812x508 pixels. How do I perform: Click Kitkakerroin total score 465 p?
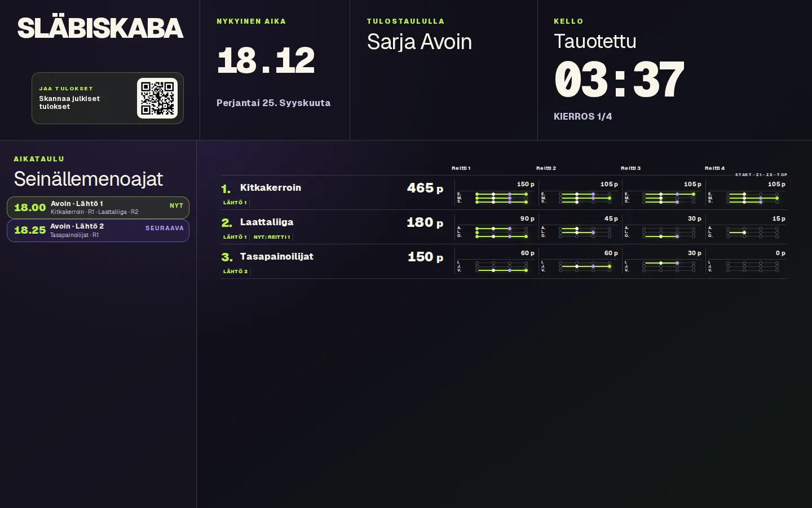coord(425,188)
